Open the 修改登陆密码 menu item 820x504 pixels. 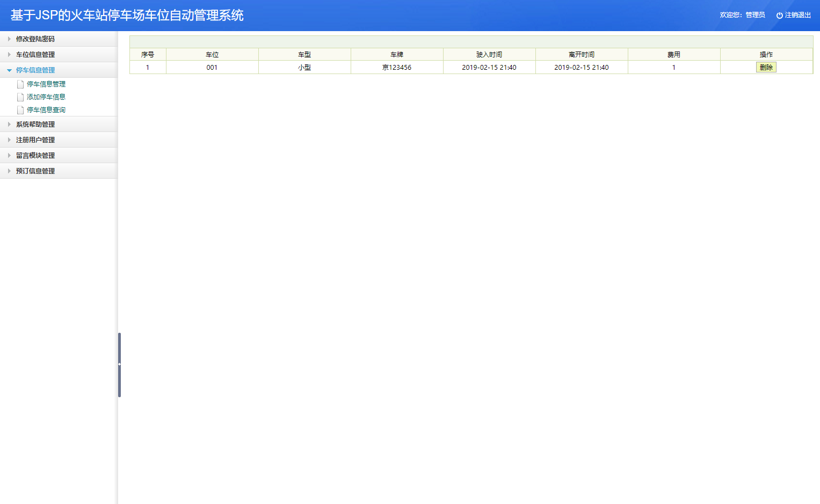coord(37,39)
